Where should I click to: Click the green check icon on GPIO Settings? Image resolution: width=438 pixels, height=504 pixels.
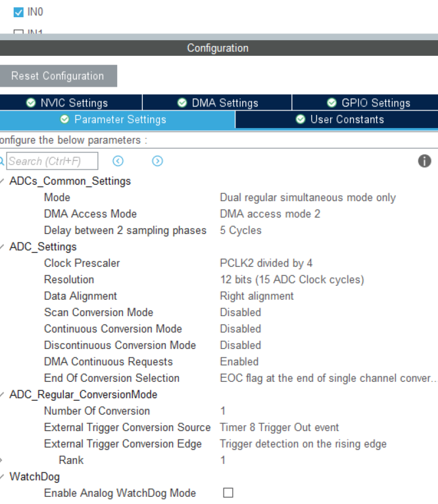(331, 103)
